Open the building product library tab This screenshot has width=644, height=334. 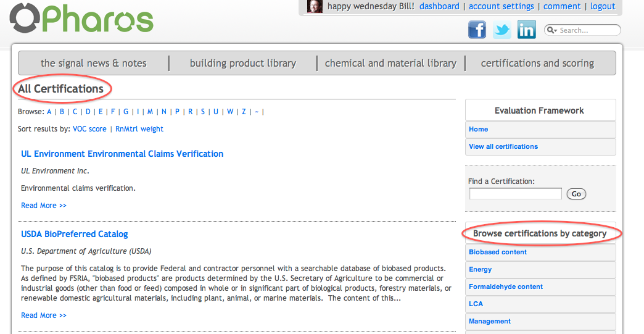point(242,63)
